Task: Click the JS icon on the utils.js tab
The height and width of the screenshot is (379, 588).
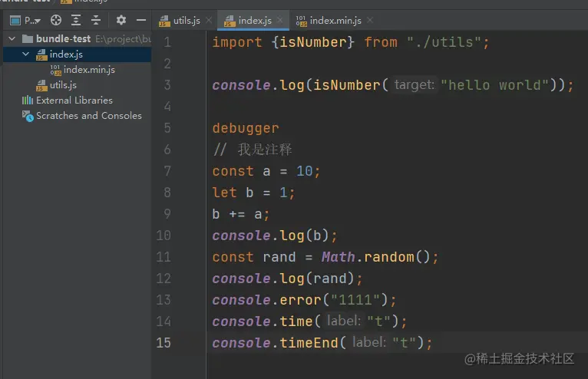Action: pos(164,21)
